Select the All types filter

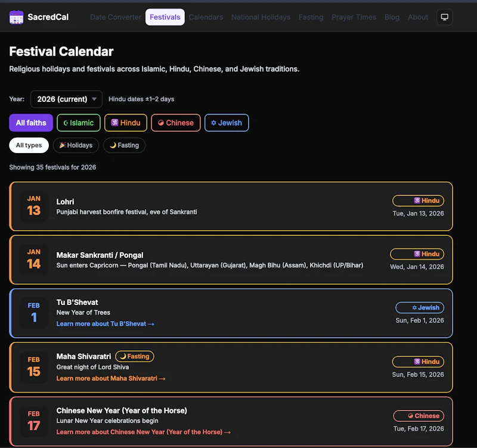pyautogui.click(x=29, y=145)
